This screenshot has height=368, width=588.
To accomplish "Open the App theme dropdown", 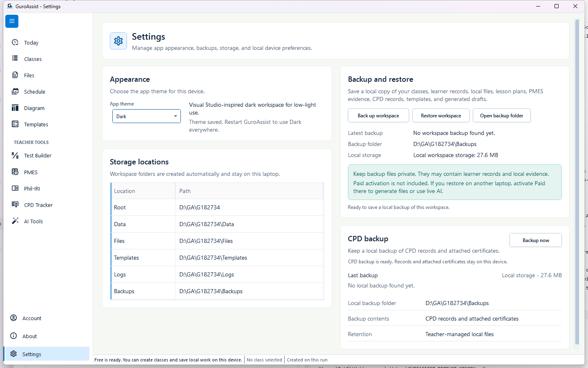I will tap(147, 116).
